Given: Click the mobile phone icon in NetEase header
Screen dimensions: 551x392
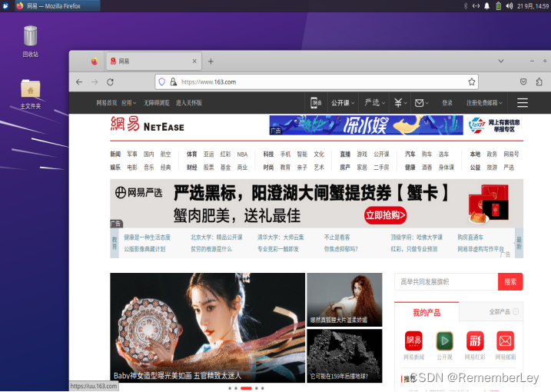Looking at the screenshot, I should (316, 103).
